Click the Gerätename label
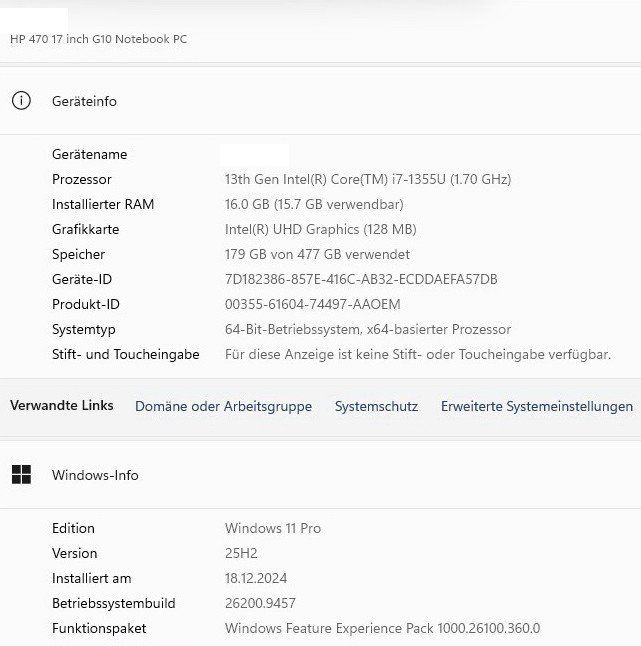 [x=89, y=154]
